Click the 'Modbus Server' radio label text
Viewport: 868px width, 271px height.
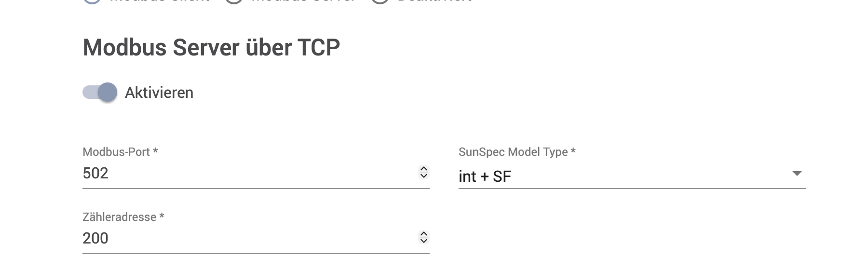click(303, 1)
